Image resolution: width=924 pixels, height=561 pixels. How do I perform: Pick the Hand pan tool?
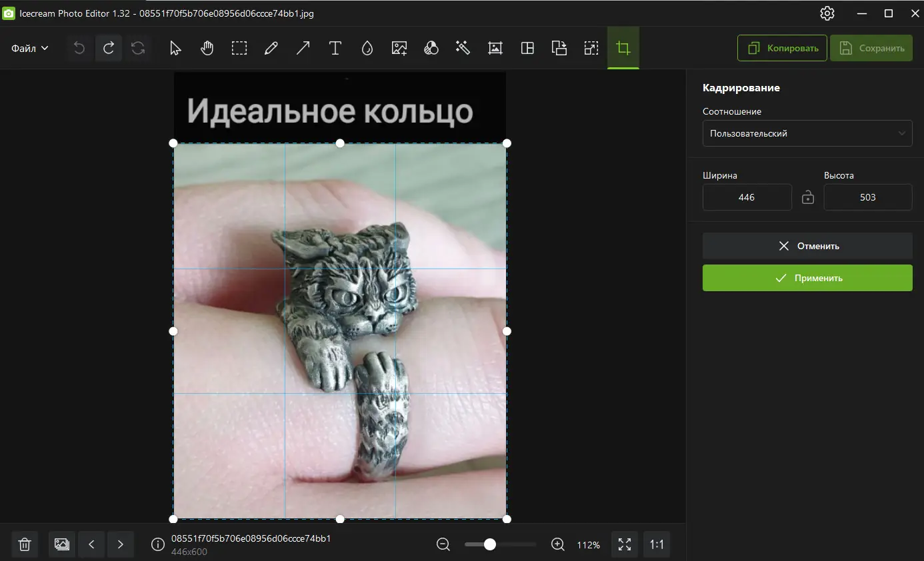pyautogui.click(x=207, y=47)
